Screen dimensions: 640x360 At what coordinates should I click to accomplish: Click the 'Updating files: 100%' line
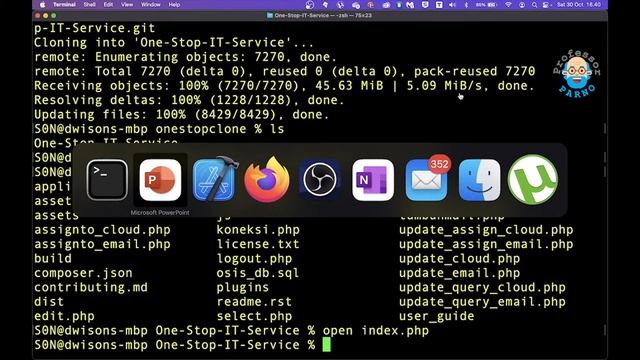(x=181, y=114)
